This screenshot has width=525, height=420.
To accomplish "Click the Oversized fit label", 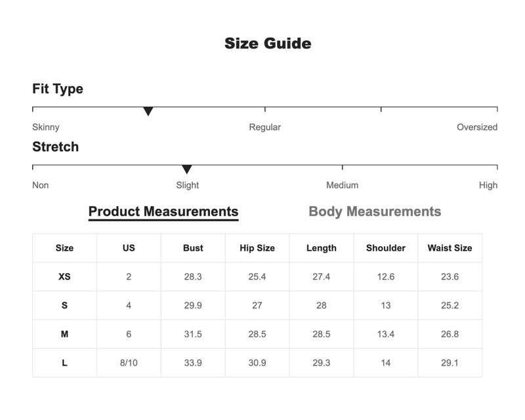I will point(477,127).
